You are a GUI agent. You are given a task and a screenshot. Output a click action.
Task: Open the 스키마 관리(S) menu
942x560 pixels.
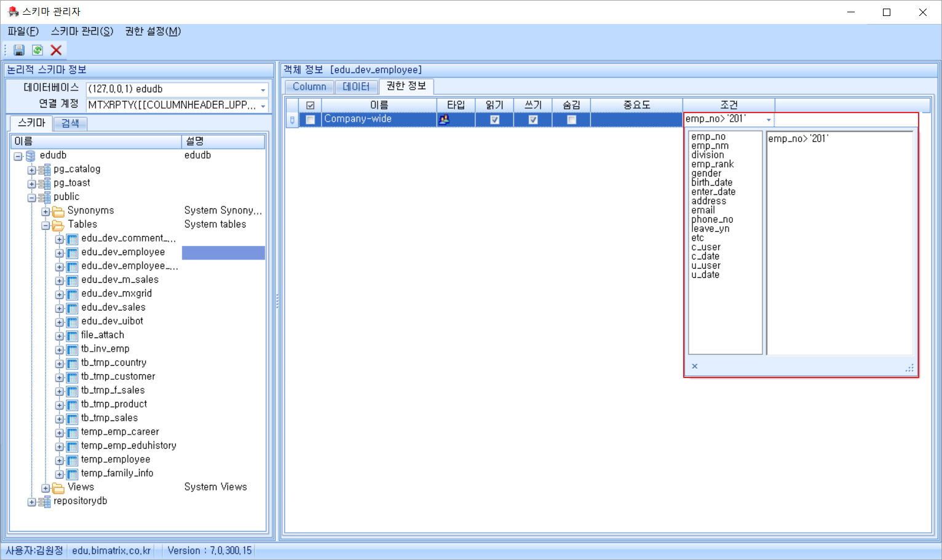(82, 31)
